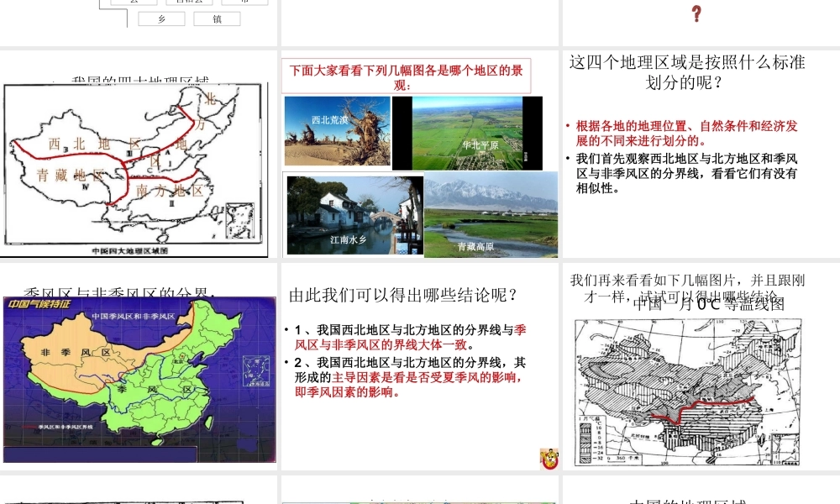This screenshot has height=504, width=840.
Task: Click the cartoon mascot icon on conclusions slide
Action: click(x=549, y=459)
